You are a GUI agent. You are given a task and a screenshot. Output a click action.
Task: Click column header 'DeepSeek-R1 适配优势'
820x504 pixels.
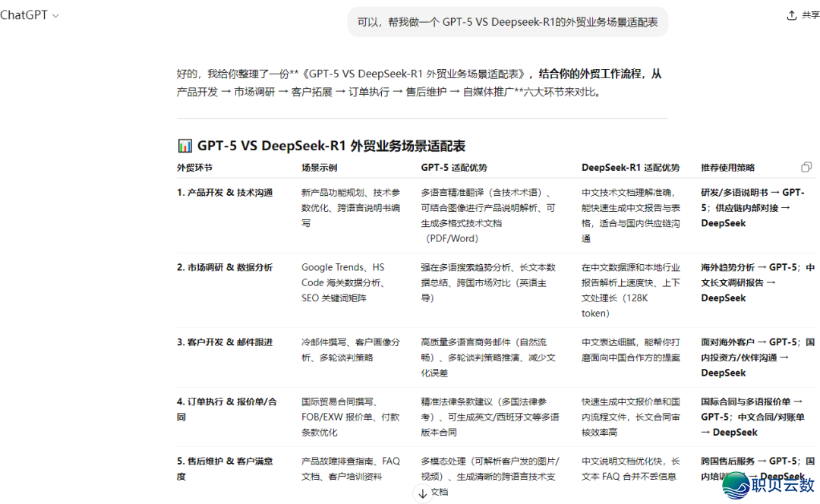[630, 168]
